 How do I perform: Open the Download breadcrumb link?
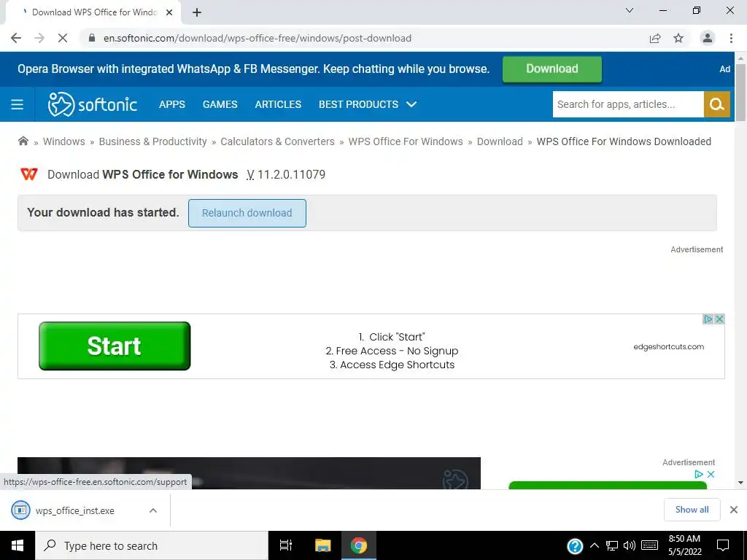(x=500, y=141)
